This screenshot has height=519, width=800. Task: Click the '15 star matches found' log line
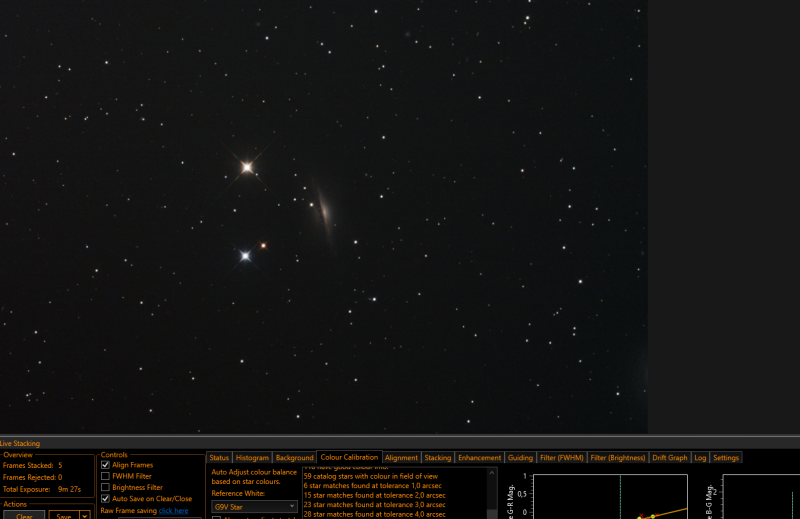click(x=374, y=495)
